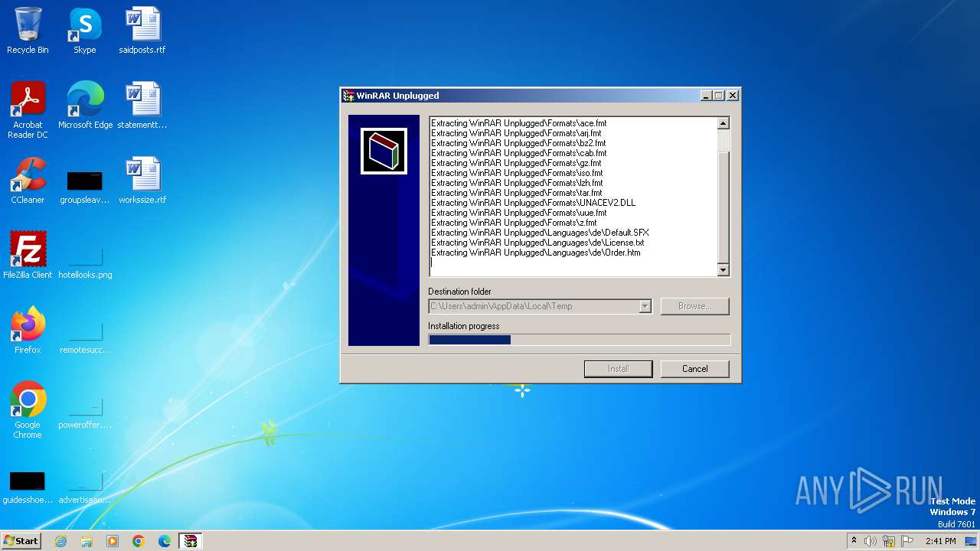Cancel the WinRAR Unplugged installation
The image size is (980, 551).
[x=694, y=369]
